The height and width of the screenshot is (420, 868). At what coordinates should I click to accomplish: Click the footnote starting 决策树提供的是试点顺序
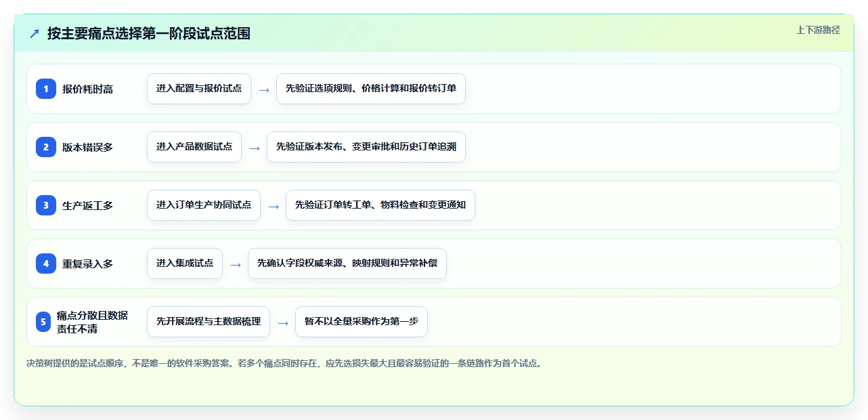click(x=284, y=363)
